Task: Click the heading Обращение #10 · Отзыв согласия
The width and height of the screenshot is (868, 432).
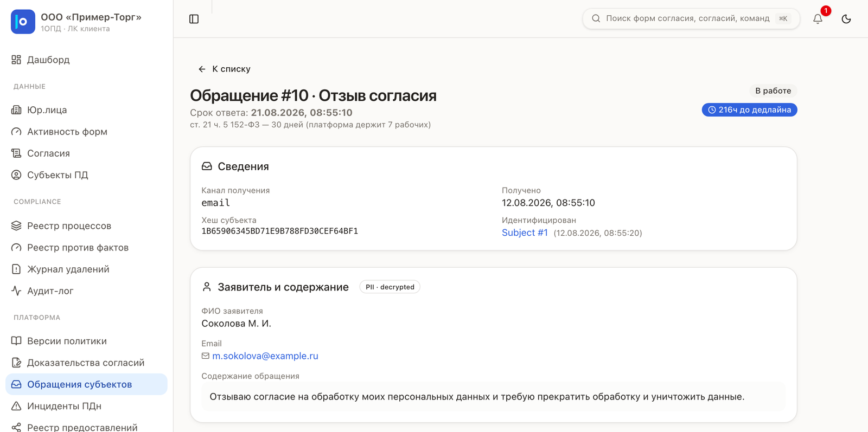Action: point(313,95)
